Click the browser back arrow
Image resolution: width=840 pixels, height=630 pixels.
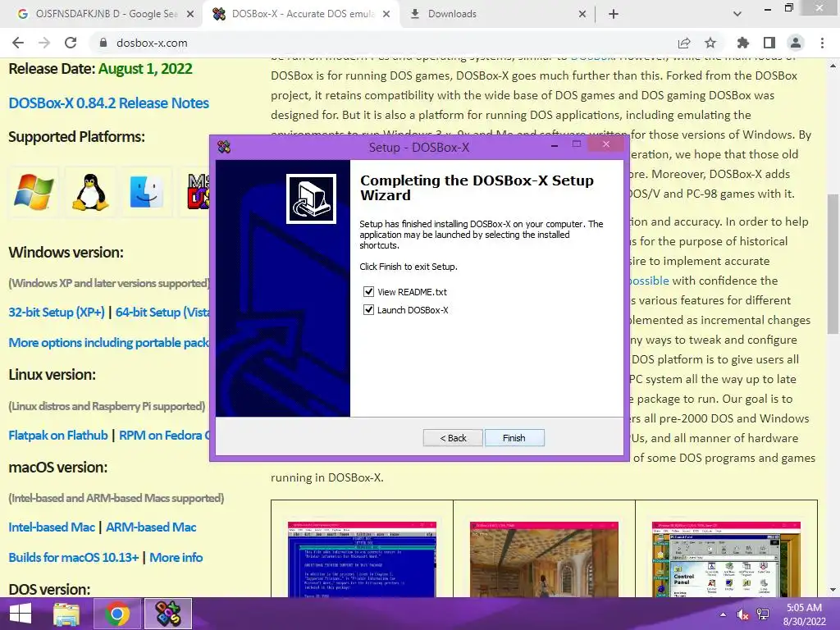pos(18,43)
